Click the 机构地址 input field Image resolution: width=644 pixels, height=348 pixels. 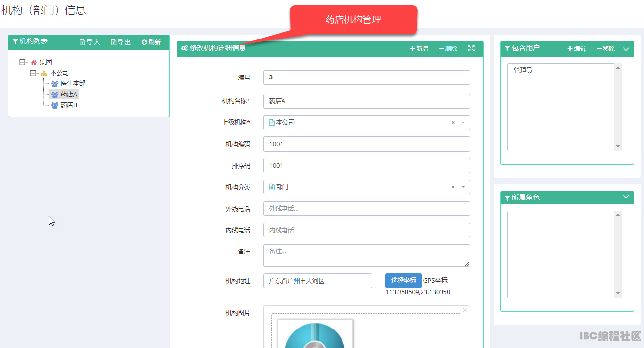(318, 281)
